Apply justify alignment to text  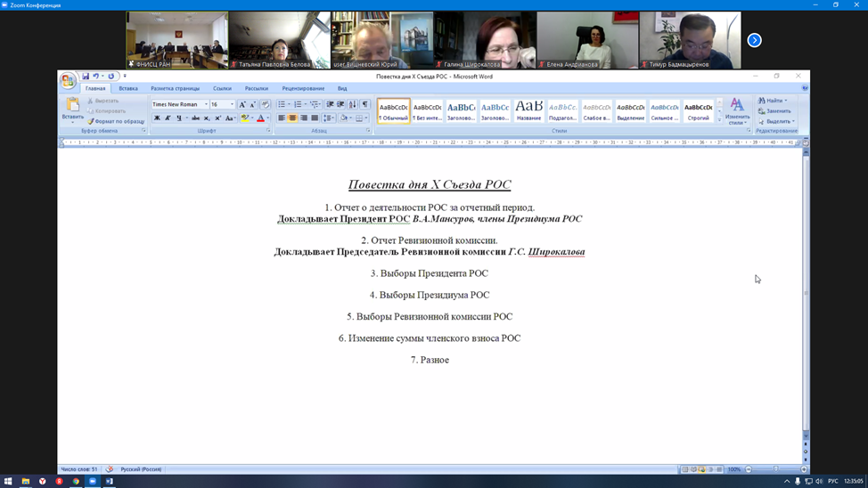click(315, 118)
